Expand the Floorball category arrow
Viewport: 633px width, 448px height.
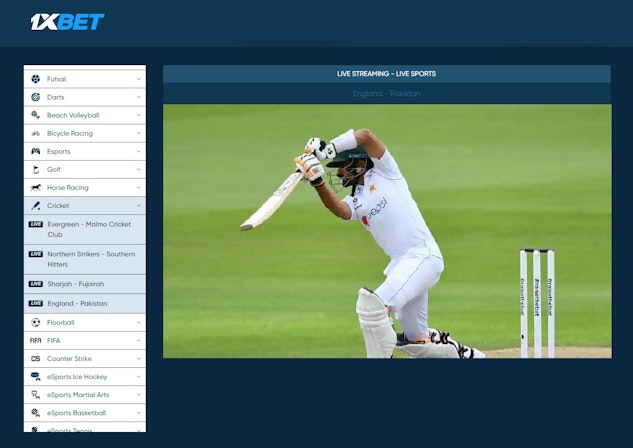click(x=138, y=323)
